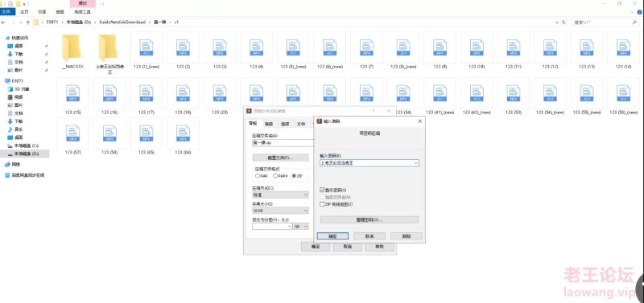The height and width of the screenshot is (303, 644).
Task: Open the 主页 ribbon tab
Action: (25, 12)
